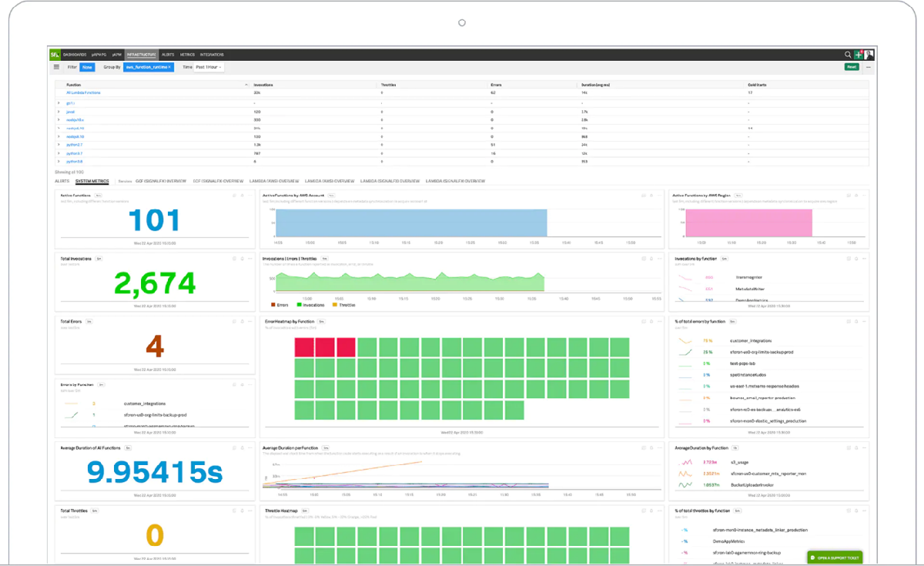
Task: Open the more options ellipsis beside Reset
Action: coord(869,67)
